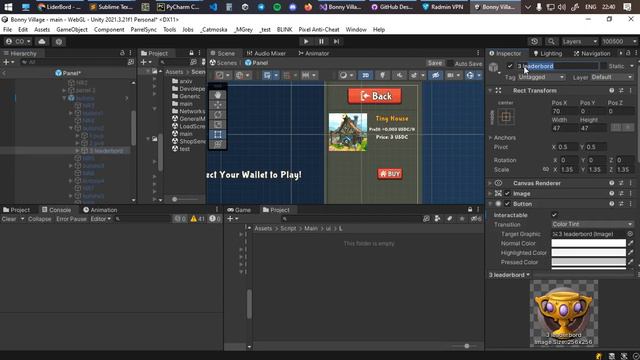Collapse the Rect Transform component
Screen dimensions: 640x360
click(x=490, y=90)
